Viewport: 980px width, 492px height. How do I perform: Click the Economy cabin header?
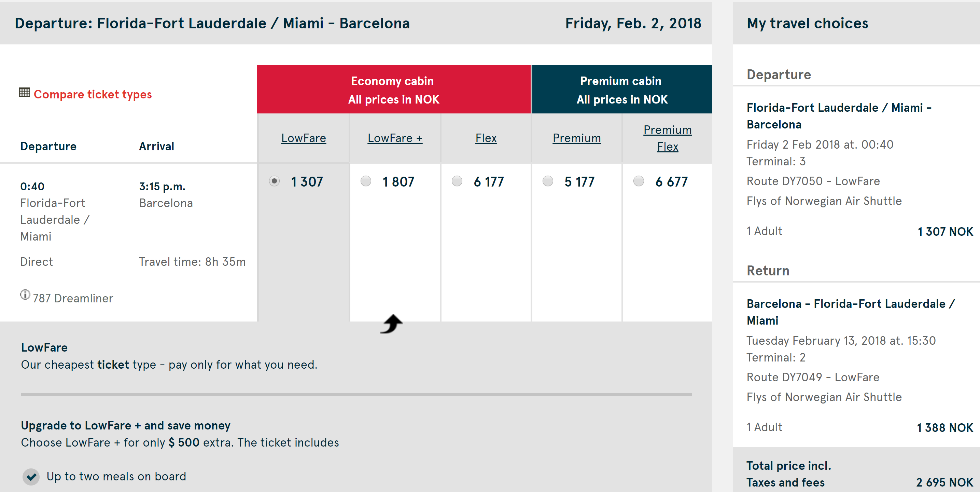point(393,90)
